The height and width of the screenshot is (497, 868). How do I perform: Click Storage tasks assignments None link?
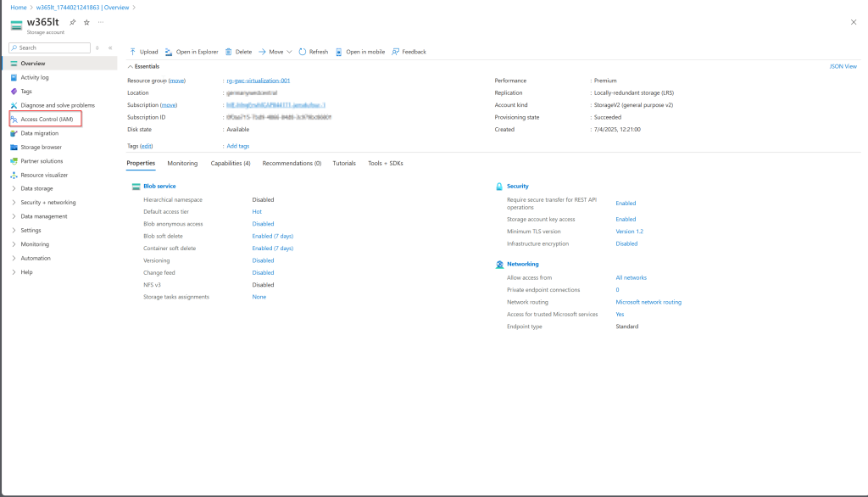coord(259,297)
